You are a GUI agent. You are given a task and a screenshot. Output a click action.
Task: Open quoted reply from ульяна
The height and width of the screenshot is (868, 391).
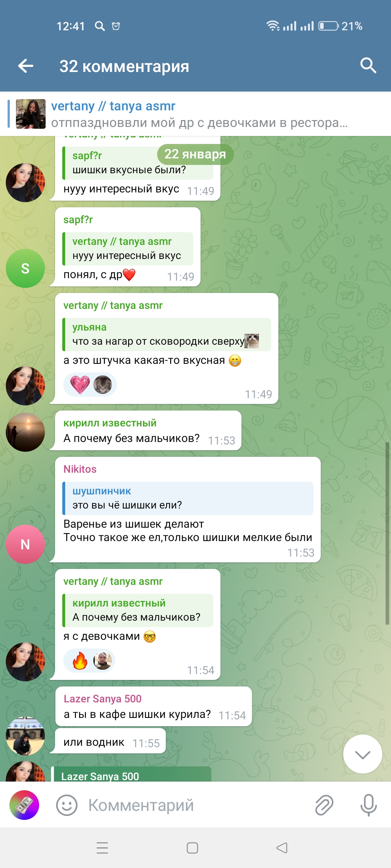pyautogui.click(x=167, y=334)
